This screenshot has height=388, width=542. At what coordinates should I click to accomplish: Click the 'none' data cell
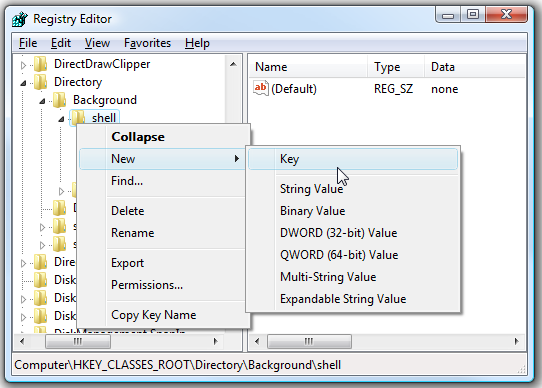[445, 89]
